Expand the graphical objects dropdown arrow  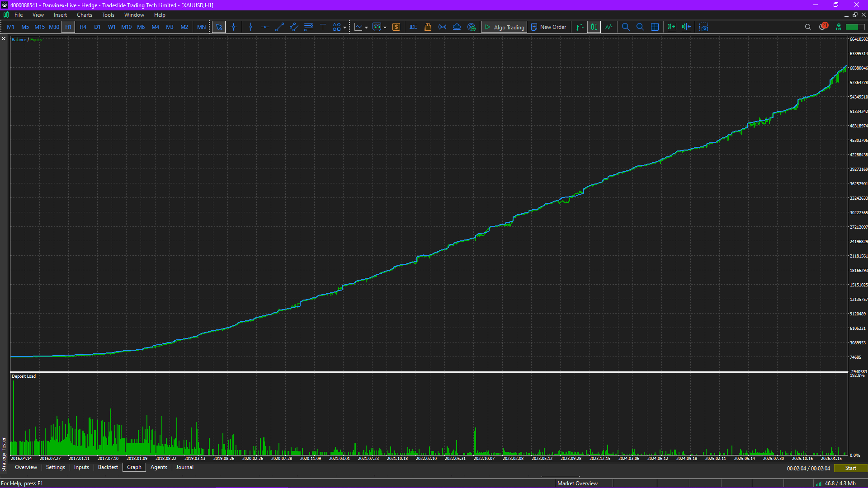[345, 28]
